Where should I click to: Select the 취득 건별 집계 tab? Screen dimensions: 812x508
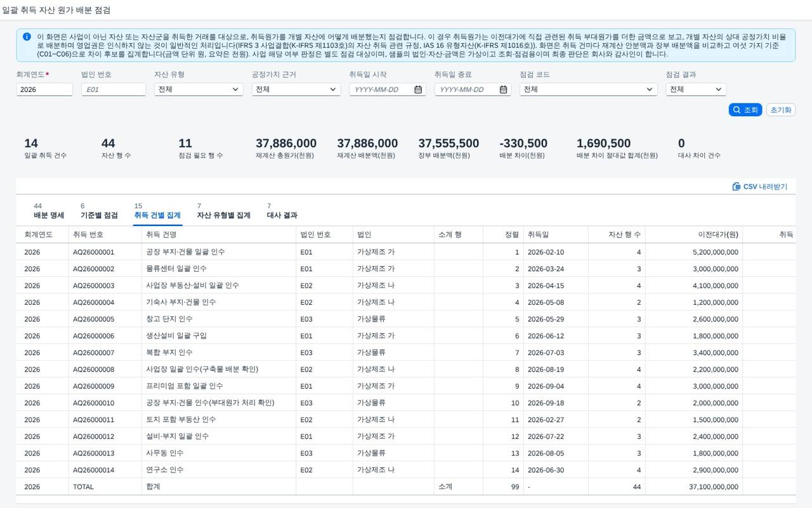coord(157,211)
